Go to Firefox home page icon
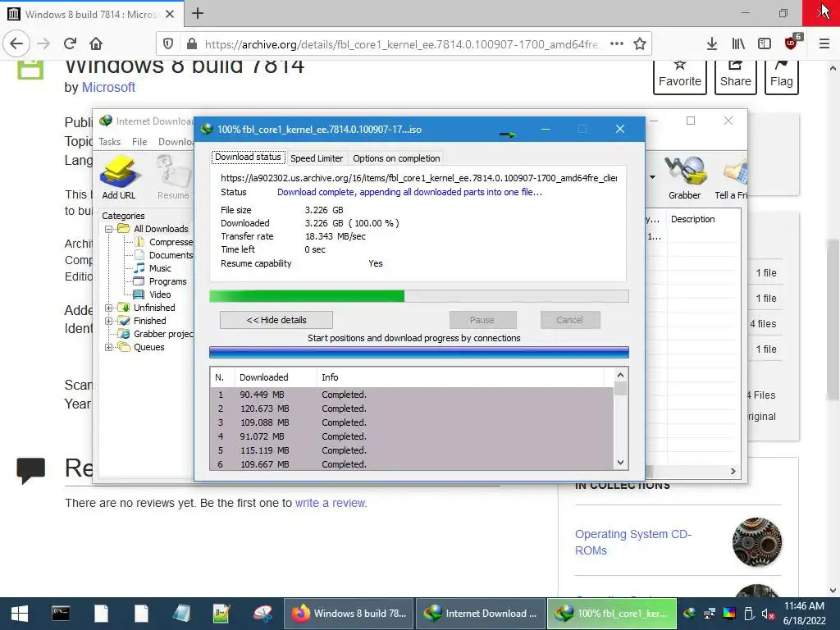 coord(96,43)
